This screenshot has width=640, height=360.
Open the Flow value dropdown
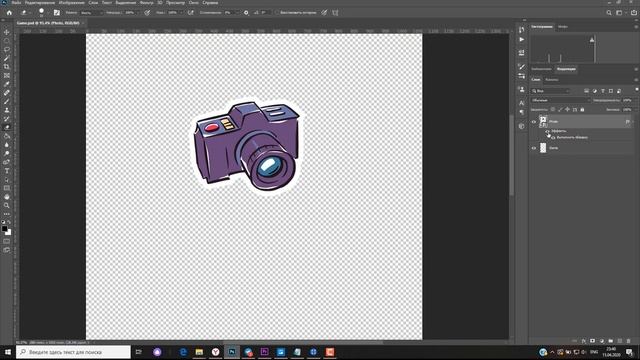pyautogui.click(x=180, y=13)
